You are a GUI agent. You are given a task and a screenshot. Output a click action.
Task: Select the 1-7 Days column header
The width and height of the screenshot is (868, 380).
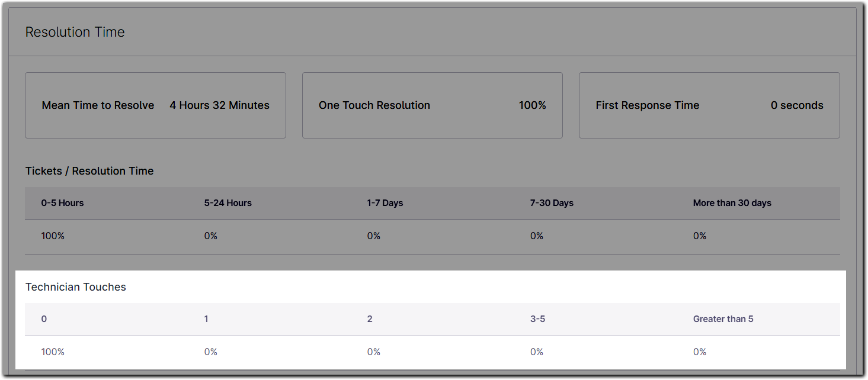(x=385, y=202)
